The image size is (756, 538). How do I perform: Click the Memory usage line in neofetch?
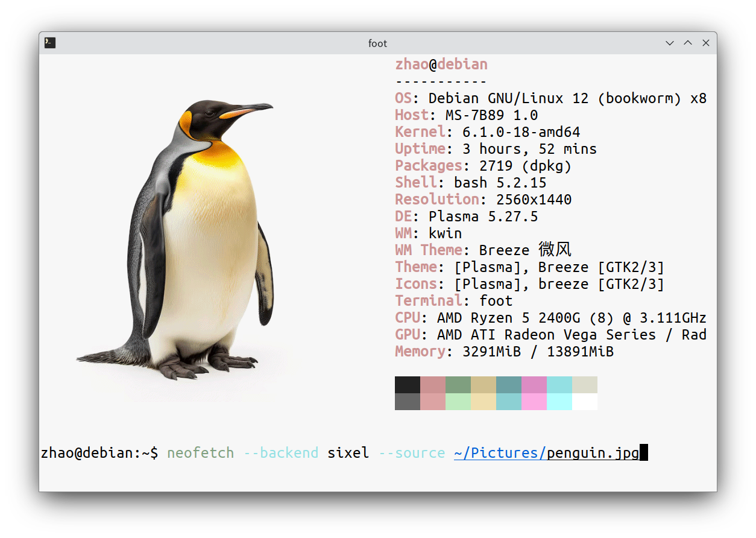pos(504,351)
